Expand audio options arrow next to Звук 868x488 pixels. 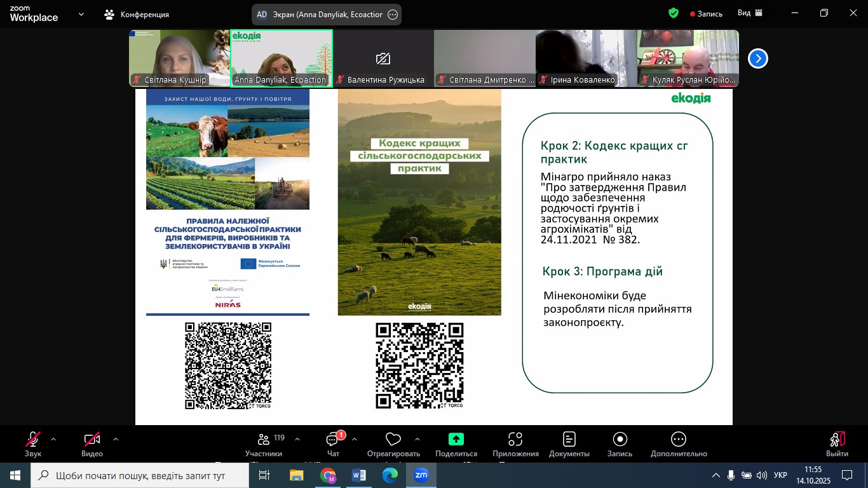pyautogui.click(x=53, y=439)
